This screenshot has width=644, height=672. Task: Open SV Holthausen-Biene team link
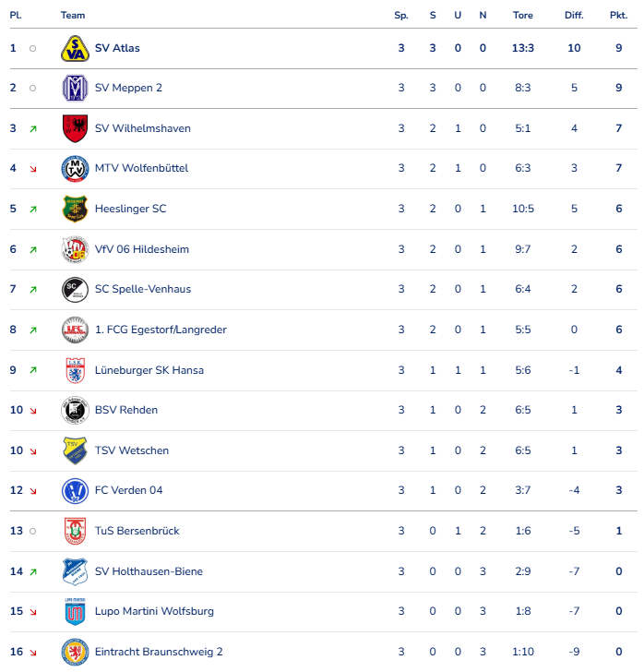coord(149,571)
